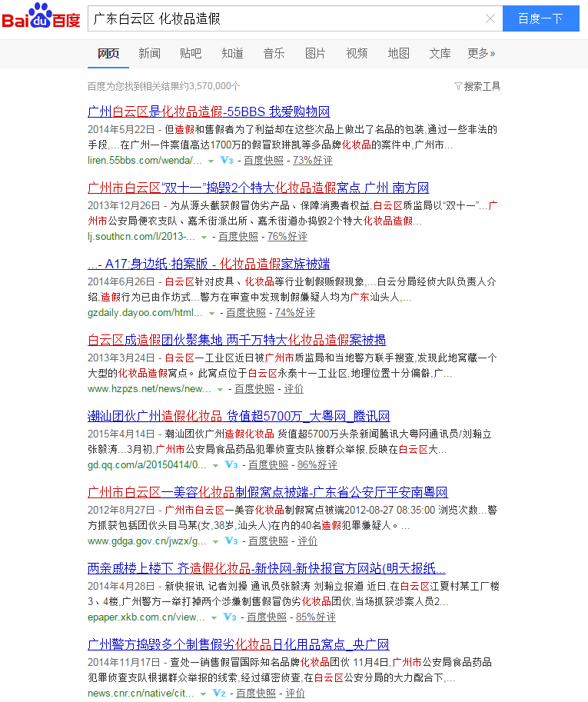This screenshot has width=588, height=702.
Task: Expand dropdown arrow next to liren.55bbs.com
Action: tap(211, 161)
